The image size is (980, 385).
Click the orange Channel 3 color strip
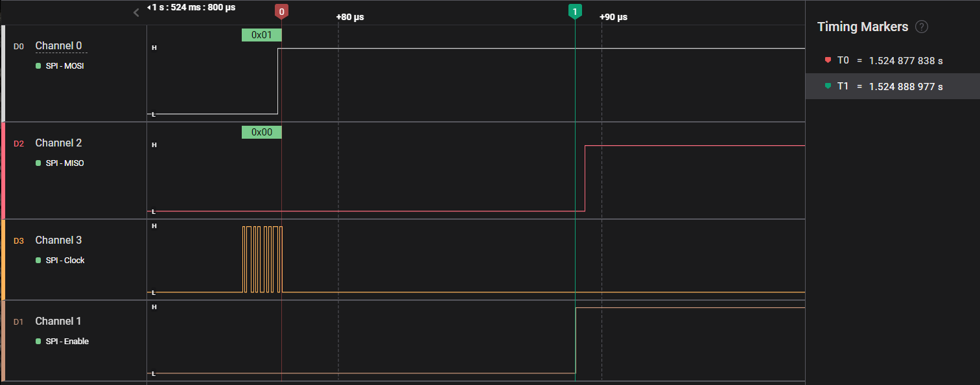coord(3,260)
